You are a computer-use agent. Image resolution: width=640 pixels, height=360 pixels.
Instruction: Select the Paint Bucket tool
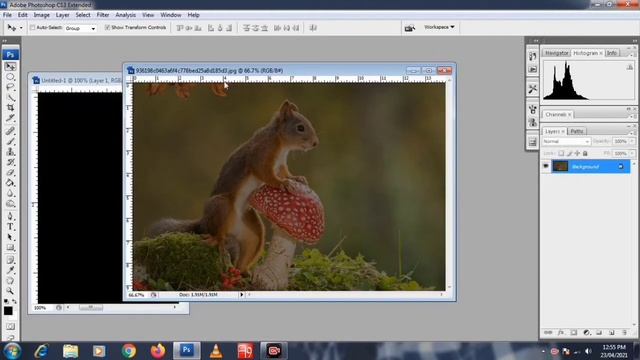10,183
